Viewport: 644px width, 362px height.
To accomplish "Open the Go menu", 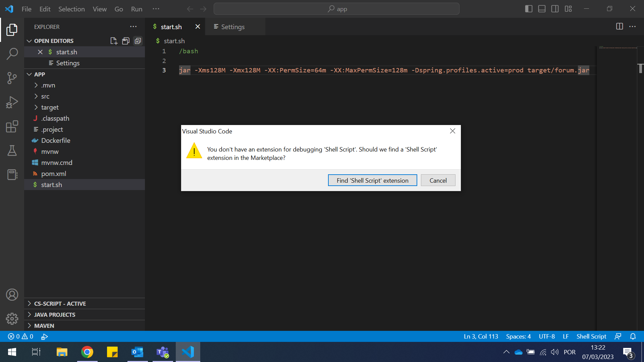I will click(119, 9).
